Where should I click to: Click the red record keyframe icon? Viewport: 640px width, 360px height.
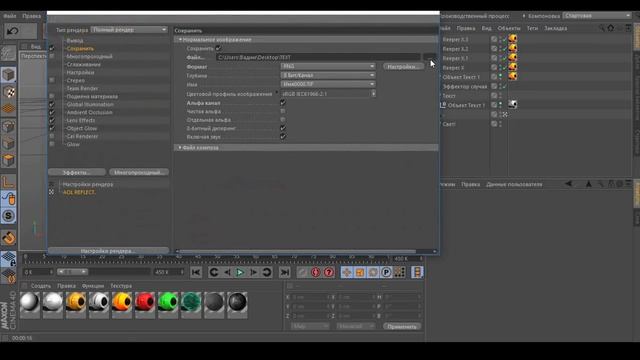pyautogui.click(x=316, y=272)
